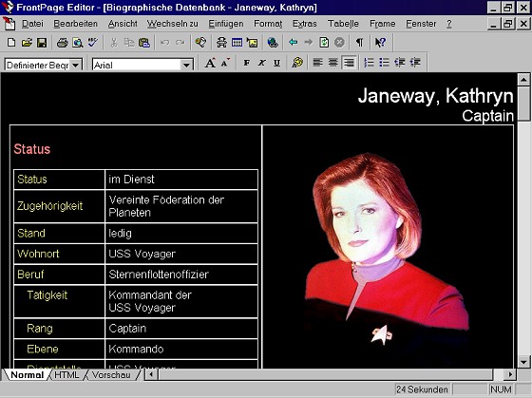Image resolution: width=532 pixels, height=398 pixels.
Task: Click horizontal scrollbar right arrow
Action: coord(510,374)
